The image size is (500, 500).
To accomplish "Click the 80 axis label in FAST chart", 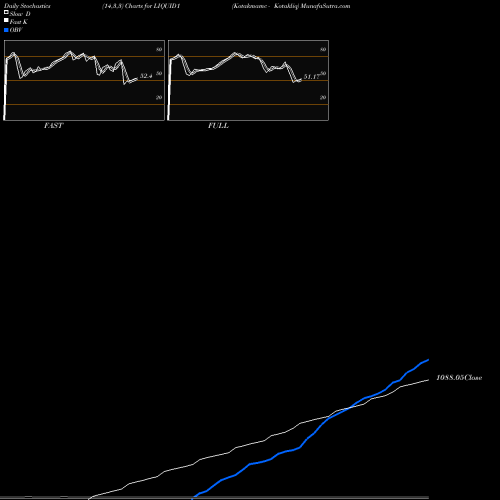I will (159, 49).
